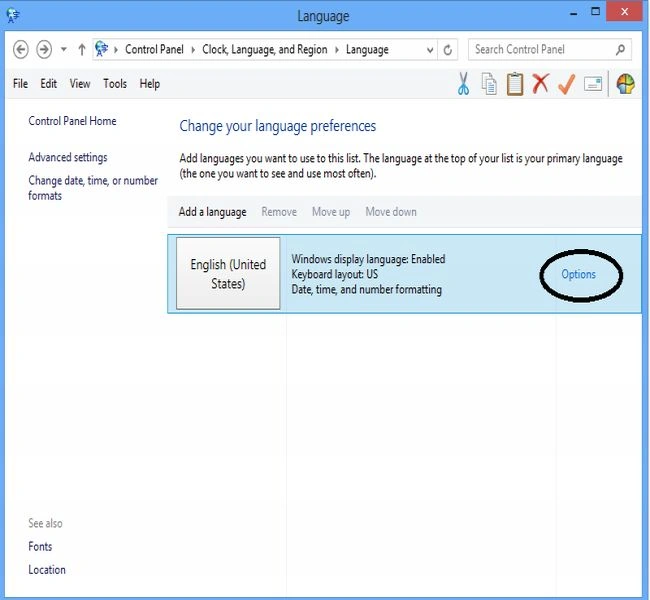The image size is (650, 600).
Task: Click the window system icon in title bar
Action: 13,16
